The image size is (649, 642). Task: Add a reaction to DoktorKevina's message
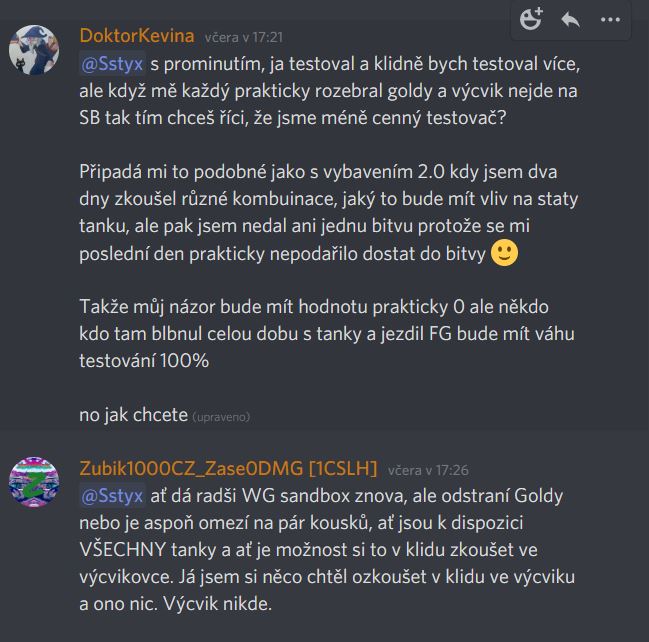(x=531, y=19)
